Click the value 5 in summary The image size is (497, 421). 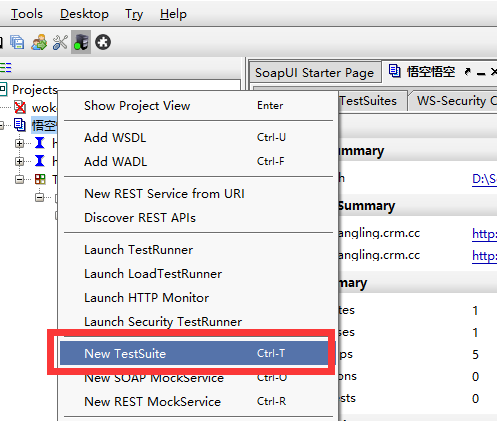click(475, 354)
